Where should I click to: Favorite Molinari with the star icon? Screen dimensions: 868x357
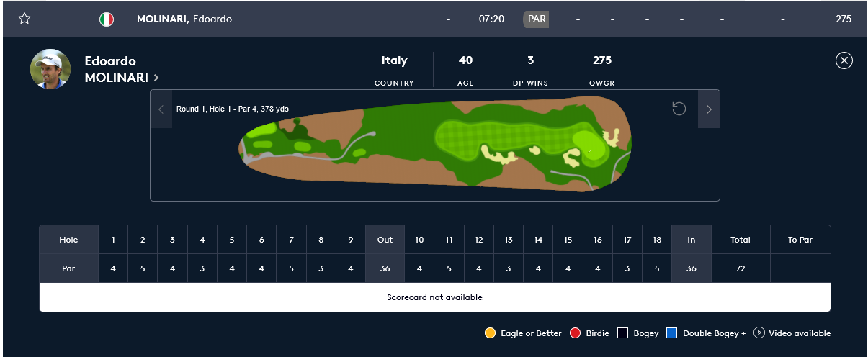(24, 19)
